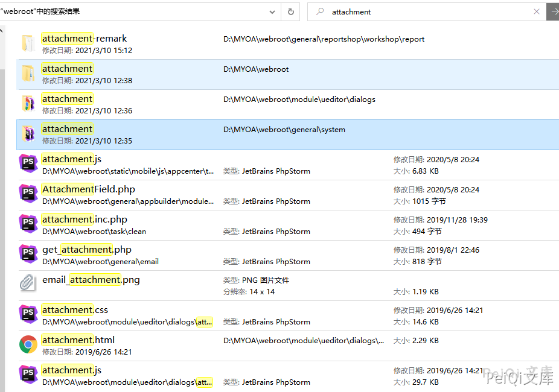Refresh the search results
The image size is (559, 392).
pyautogui.click(x=291, y=11)
